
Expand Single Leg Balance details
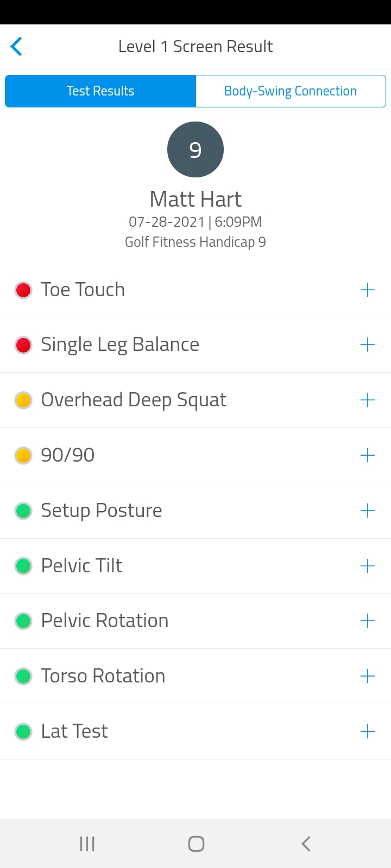tap(368, 345)
